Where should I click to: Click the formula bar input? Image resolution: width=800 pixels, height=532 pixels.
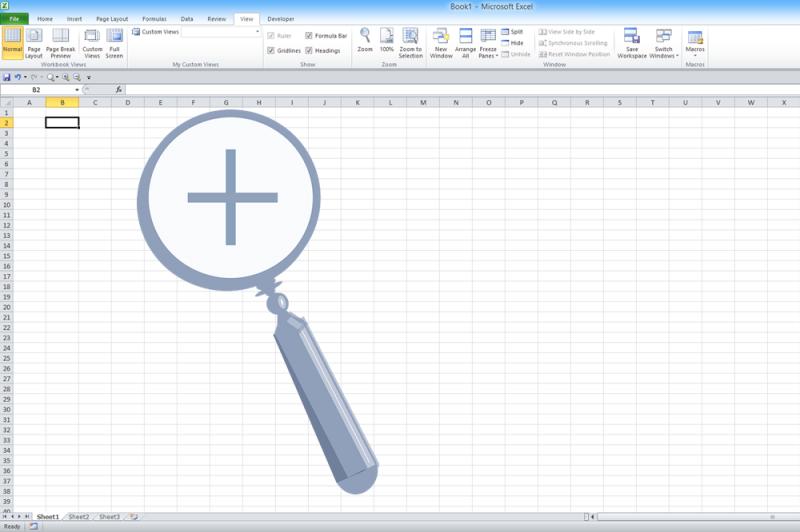coord(462,90)
